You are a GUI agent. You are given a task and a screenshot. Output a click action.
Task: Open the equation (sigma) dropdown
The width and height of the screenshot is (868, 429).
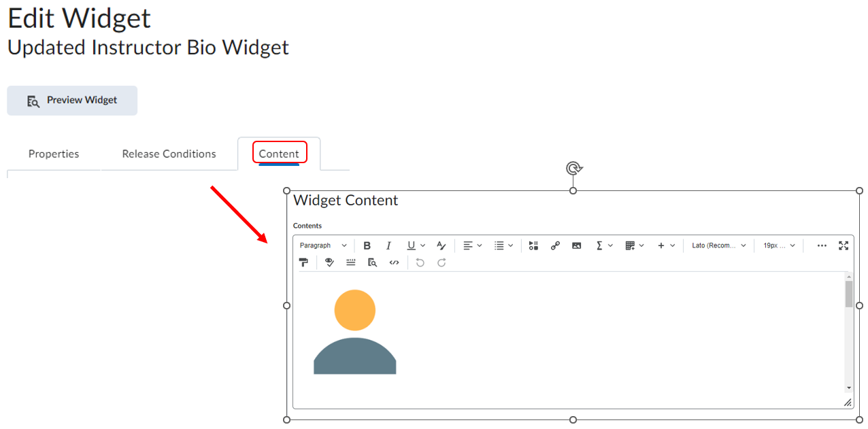tap(604, 245)
